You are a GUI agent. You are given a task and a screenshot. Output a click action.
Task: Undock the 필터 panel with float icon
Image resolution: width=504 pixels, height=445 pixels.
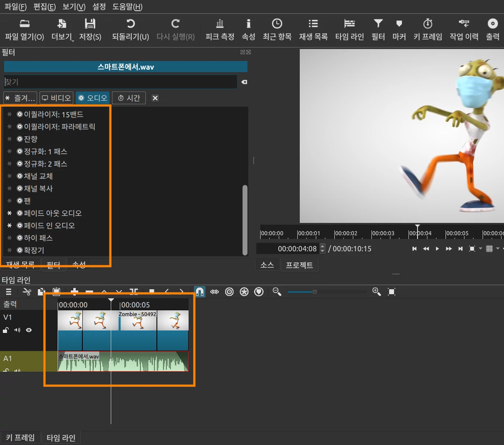243,52
